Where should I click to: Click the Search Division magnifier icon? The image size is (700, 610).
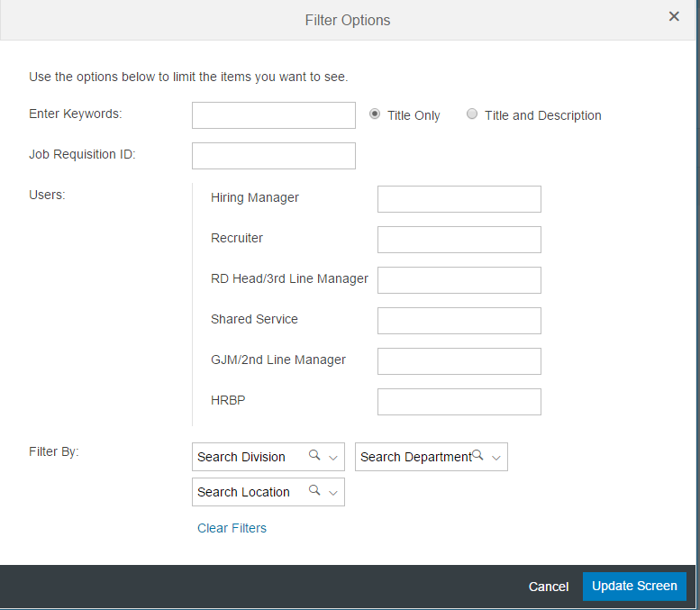pyautogui.click(x=314, y=455)
